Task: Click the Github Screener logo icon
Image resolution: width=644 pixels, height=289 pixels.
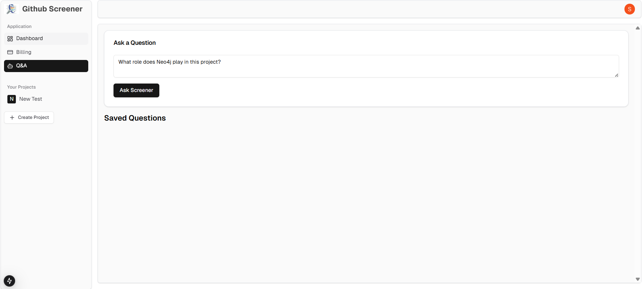Action: point(11,9)
